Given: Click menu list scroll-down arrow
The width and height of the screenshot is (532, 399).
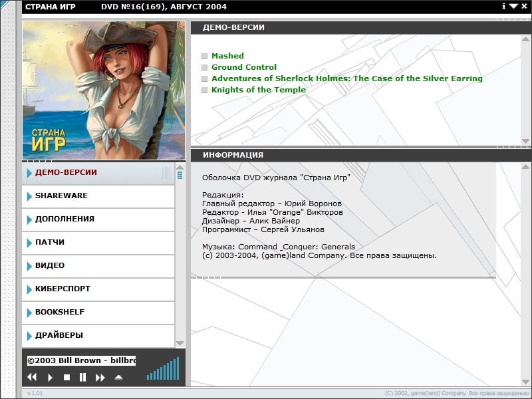Looking at the screenshot, I should [180, 343].
